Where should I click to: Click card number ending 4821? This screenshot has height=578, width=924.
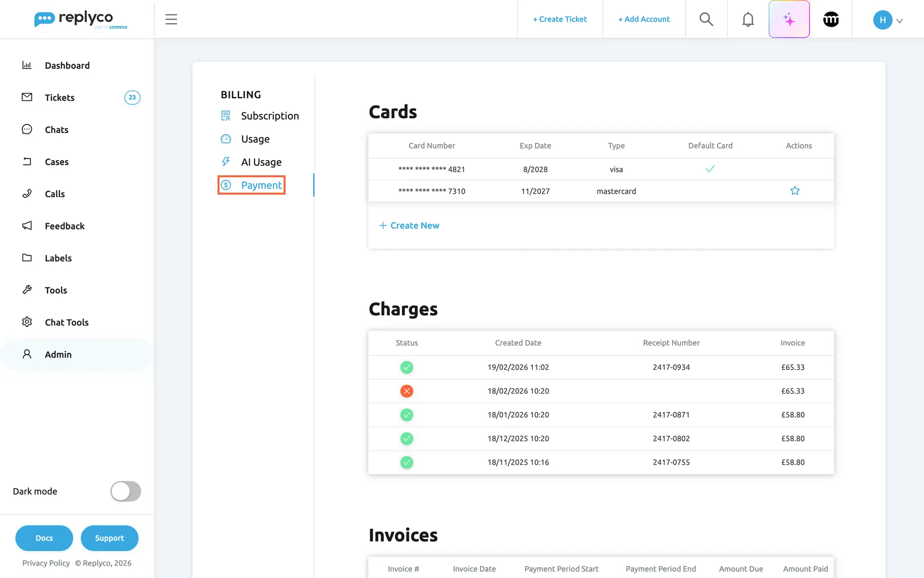point(432,170)
